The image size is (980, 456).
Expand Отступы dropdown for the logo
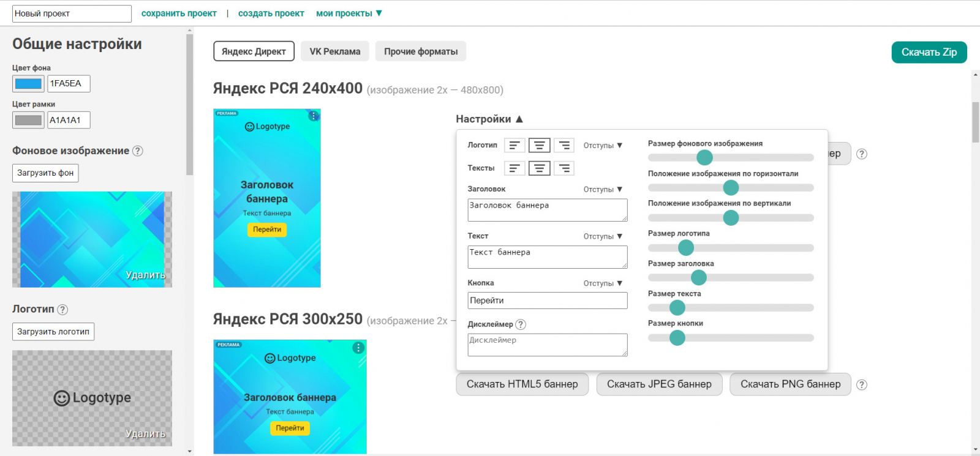pos(603,146)
